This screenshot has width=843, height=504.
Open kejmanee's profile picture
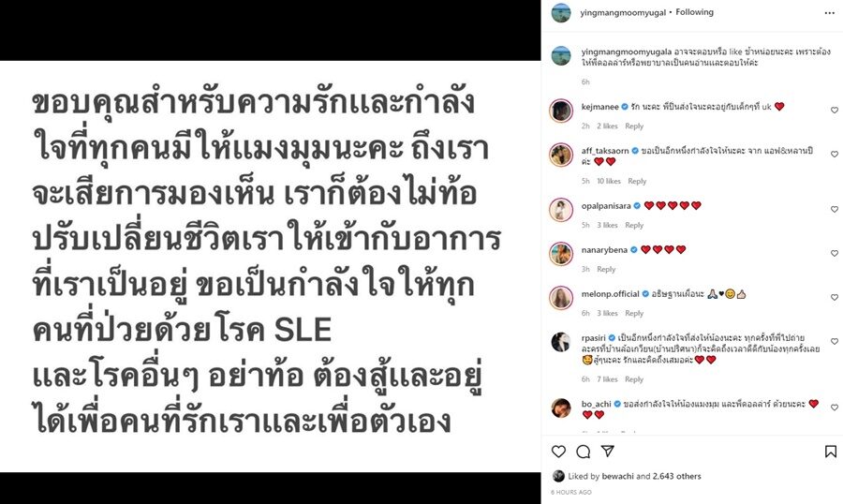coord(561,111)
